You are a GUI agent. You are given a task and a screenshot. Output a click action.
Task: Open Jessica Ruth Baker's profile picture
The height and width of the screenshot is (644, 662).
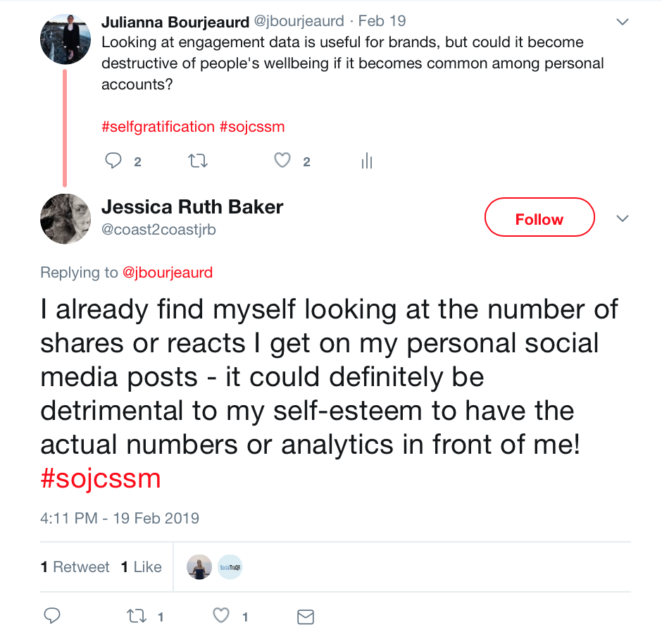coord(65,218)
